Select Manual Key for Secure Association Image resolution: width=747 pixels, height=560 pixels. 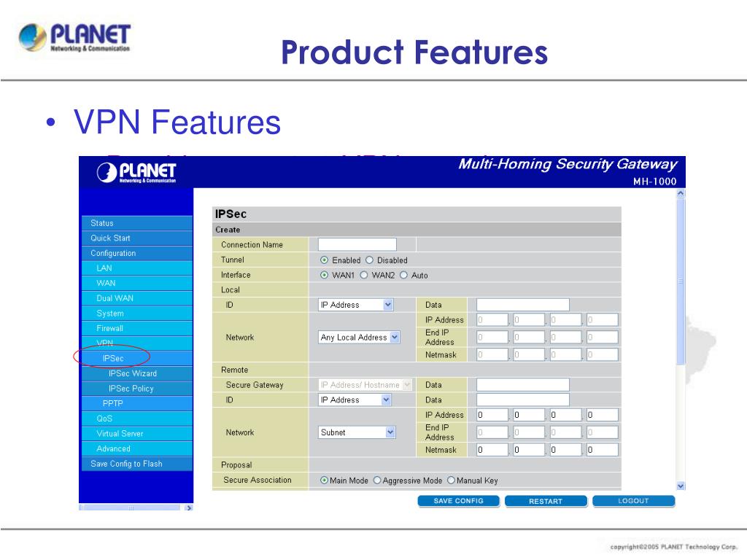(x=451, y=480)
